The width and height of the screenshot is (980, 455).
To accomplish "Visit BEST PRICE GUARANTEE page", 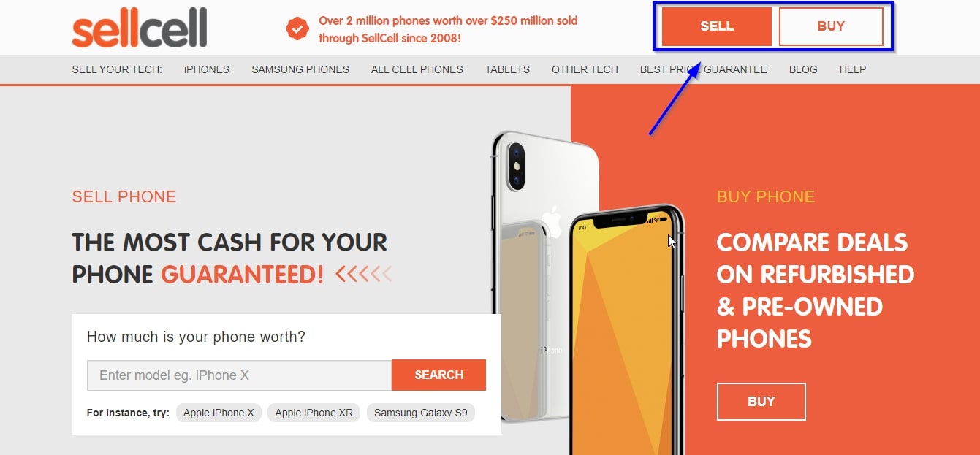I will [704, 69].
